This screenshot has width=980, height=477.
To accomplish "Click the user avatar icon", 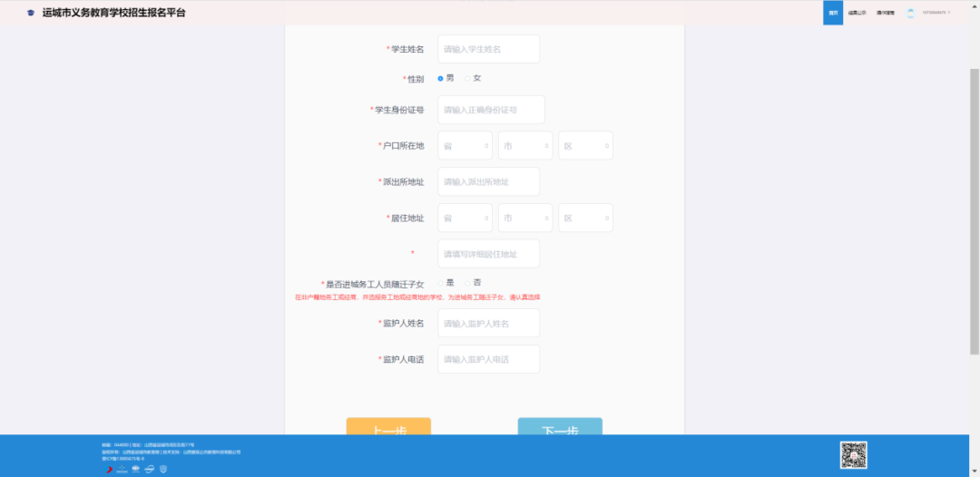I will (x=910, y=13).
